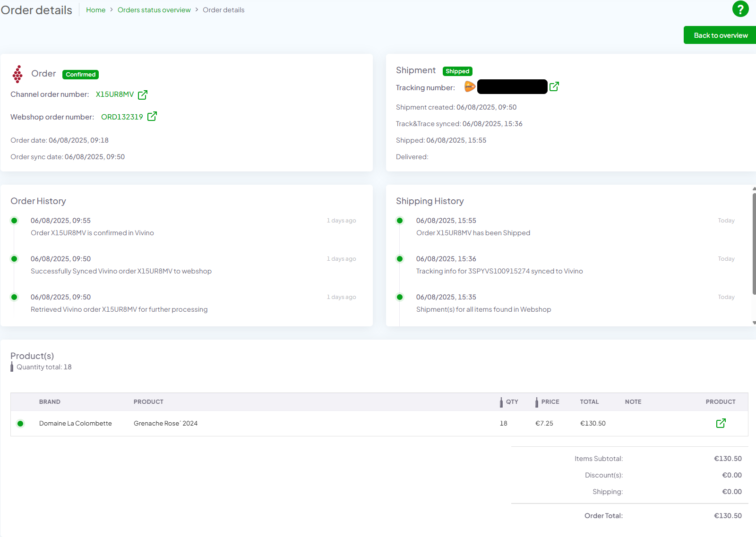Open the Grenache Rose product external link icon
The height and width of the screenshot is (537, 756).
(x=720, y=423)
